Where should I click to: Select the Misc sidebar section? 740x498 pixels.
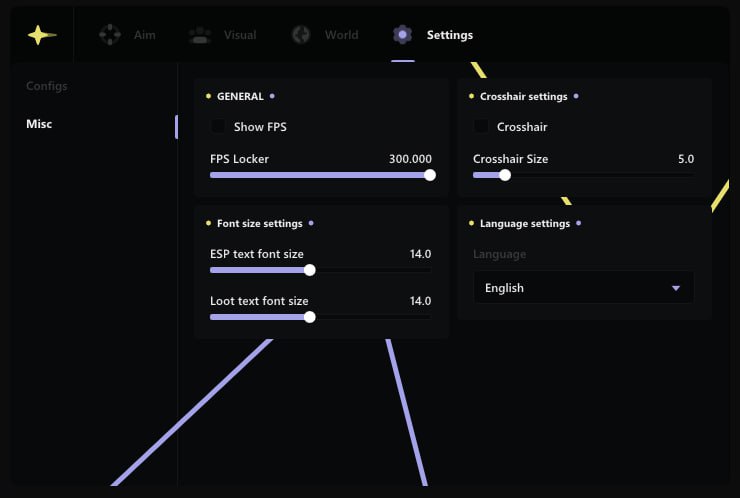point(39,124)
